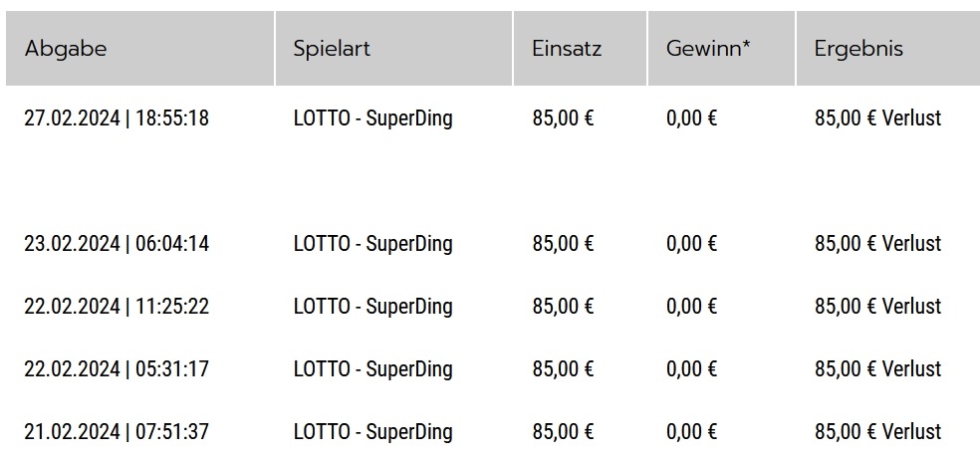The width and height of the screenshot is (980, 461).
Task: Click LOTTO - SuperDing in the 27.02.2024 row
Action: 373,118
